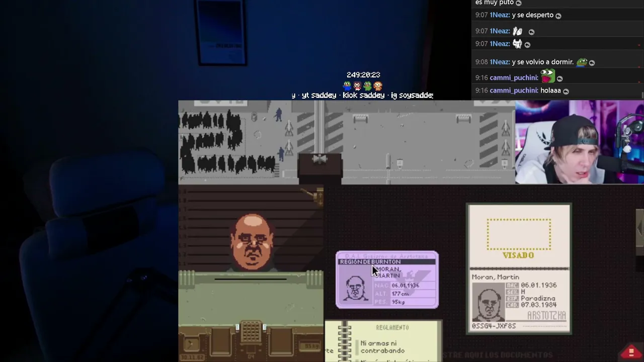Click the passport number '0SSG4-JXF8S'
The height and width of the screenshot is (362, 644).
tap(494, 326)
